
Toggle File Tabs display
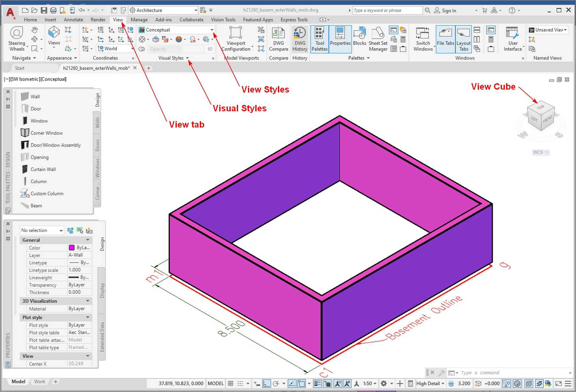pos(445,39)
